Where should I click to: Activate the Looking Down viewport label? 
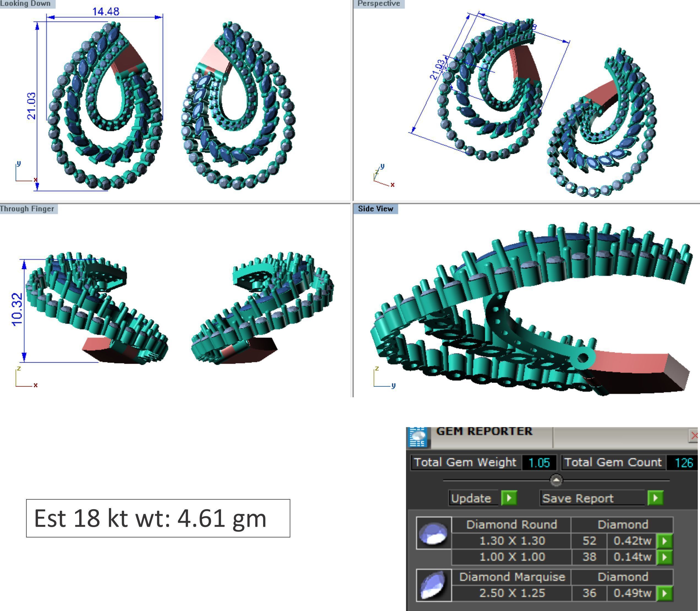[x=26, y=4]
